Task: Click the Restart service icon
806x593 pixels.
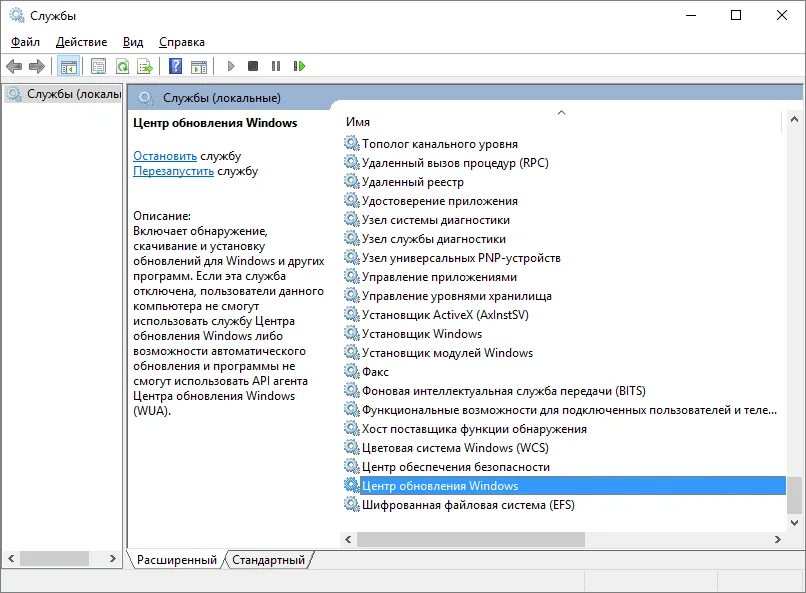Action: coord(299,66)
